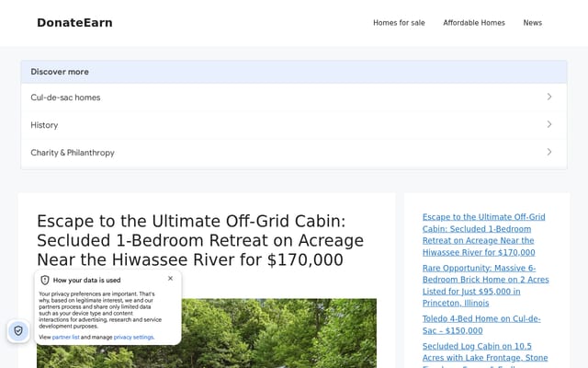Open Princeton Illinois brick home link
588x368 pixels.
(x=486, y=285)
